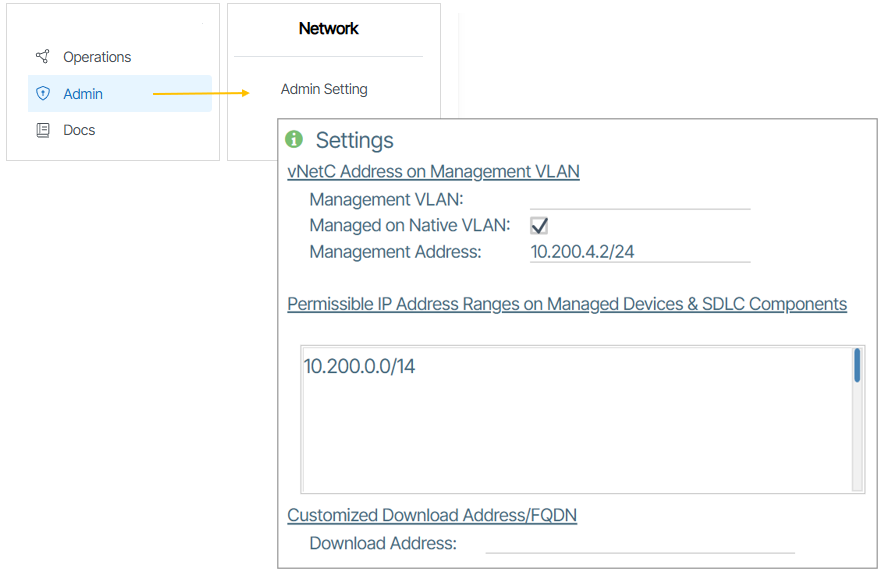Click the Settings dialog title text
The height and width of the screenshot is (572, 878).
(x=354, y=140)
